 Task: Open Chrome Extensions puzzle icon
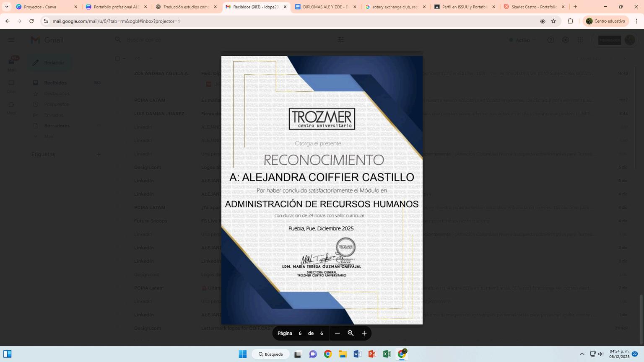click(570, 21)
